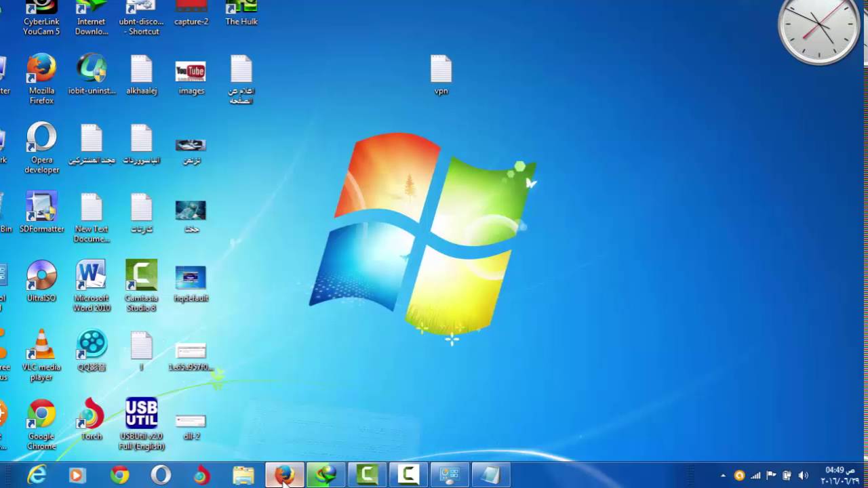The width and height of the screenshot is (868, 488).
Task: Switch to the green Camtasia taskbar button
Action: (x=367, y=475)
